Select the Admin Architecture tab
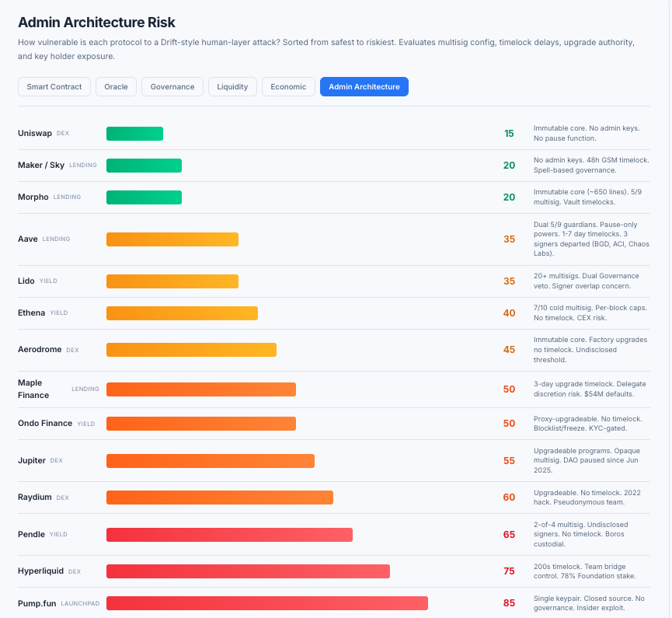Image resolution: width=672 pixels, height=618 pixels. tap(364, 86)
